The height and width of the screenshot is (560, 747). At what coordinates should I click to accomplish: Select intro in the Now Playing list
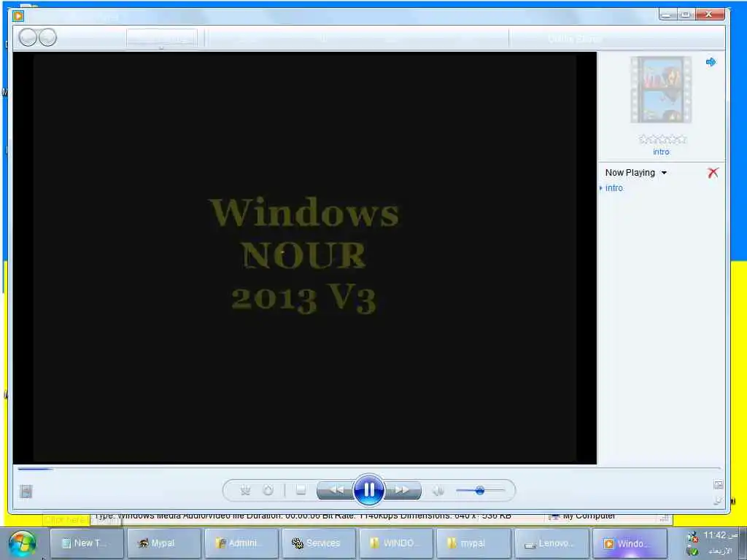[x=614, y=188]
